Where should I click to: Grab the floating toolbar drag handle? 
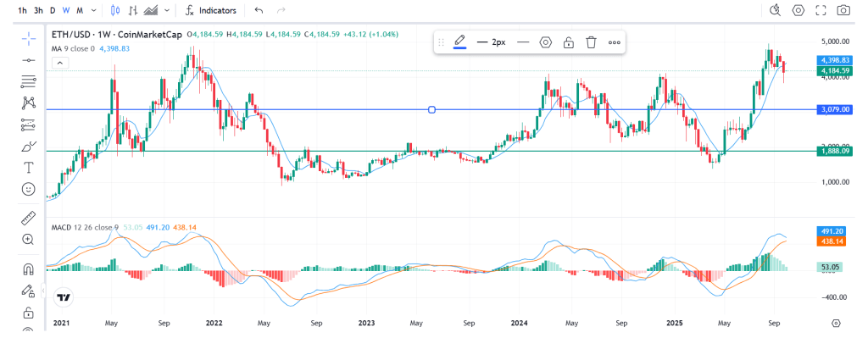pos(441,42)
